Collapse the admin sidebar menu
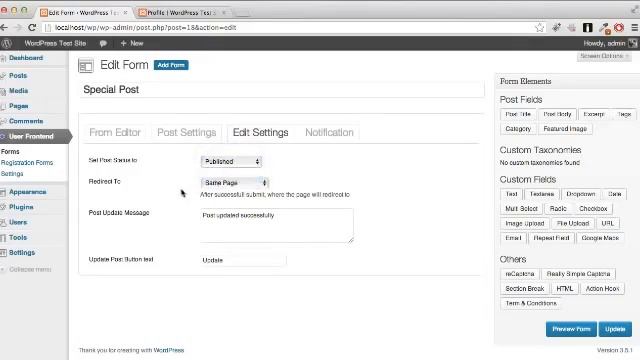This screenshot has width=640, height=360. pos(30,269)
